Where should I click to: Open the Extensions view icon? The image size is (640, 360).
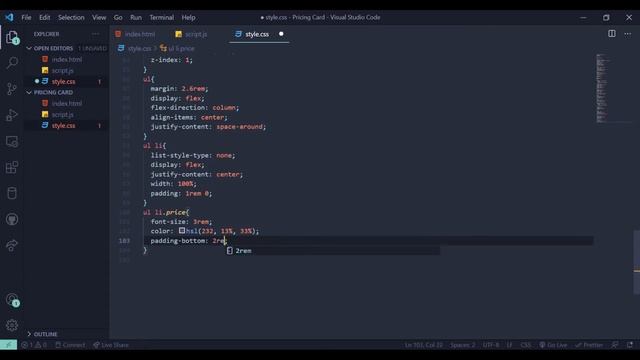click(12, 167)
